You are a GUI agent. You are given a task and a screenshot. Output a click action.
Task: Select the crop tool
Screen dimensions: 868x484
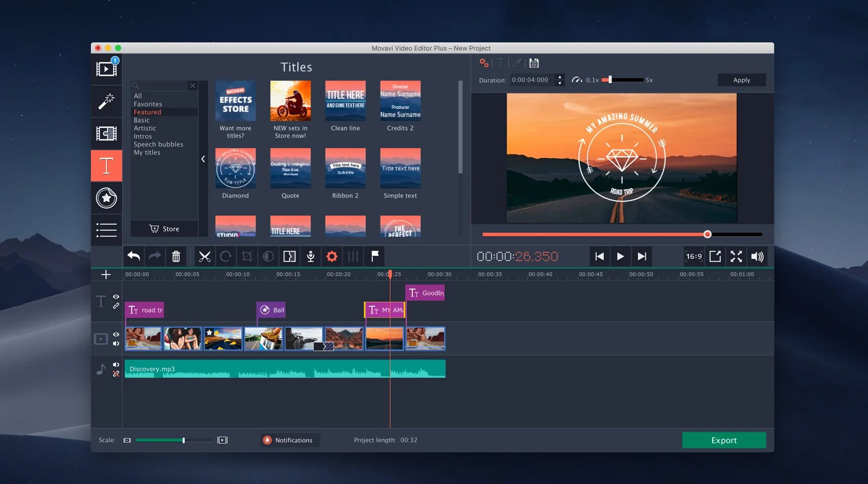coord(247,256)
